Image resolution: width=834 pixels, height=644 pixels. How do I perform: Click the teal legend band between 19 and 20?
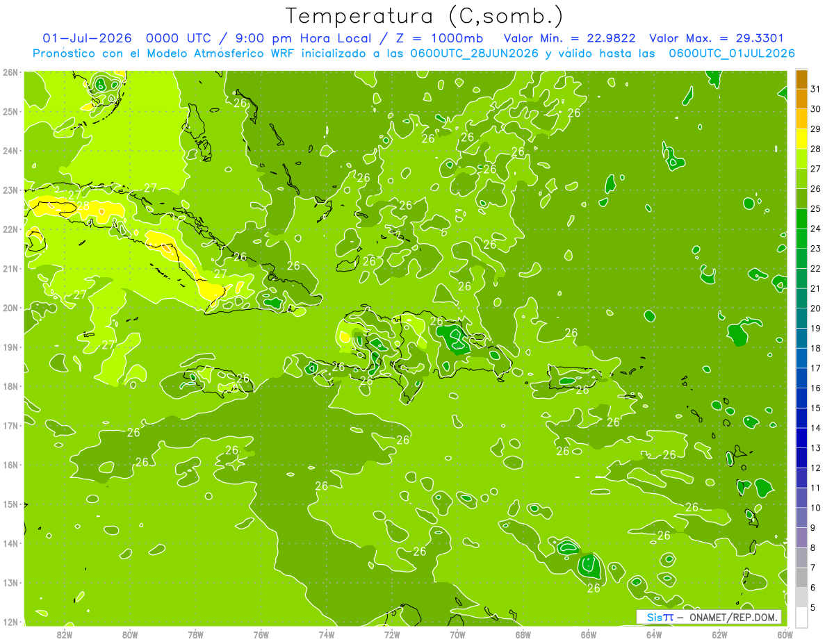[x=801, y=318]
